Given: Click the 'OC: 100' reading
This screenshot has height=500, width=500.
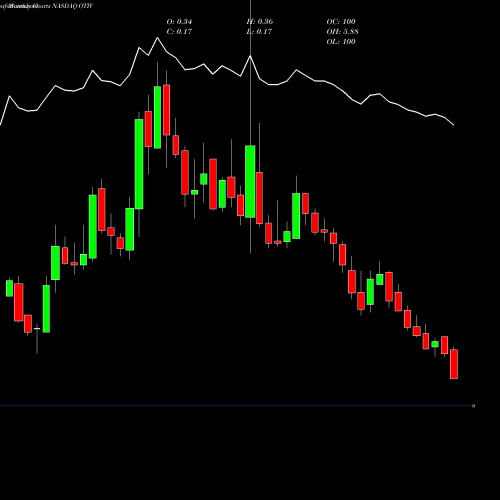Looking at the screenshot, I should (341, 22).
